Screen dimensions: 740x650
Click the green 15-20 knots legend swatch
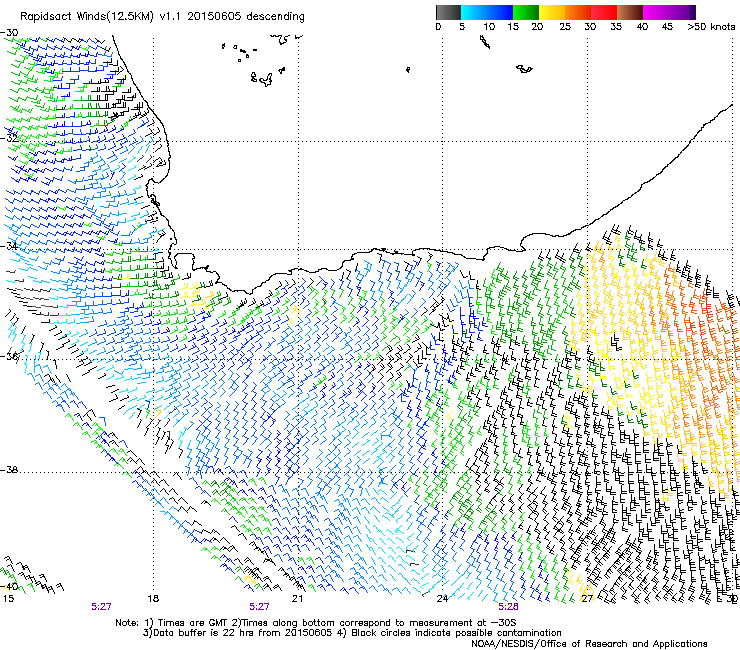tap(526, 12)
